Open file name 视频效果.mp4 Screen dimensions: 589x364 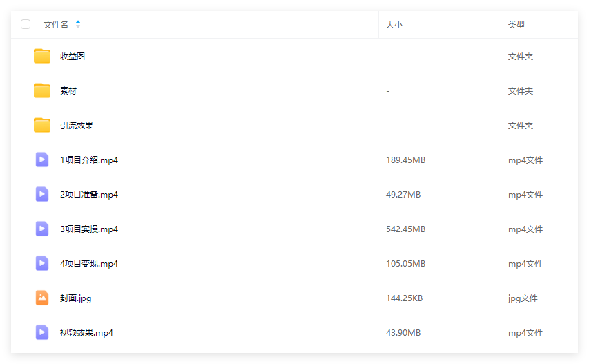[x=86, y=333]
